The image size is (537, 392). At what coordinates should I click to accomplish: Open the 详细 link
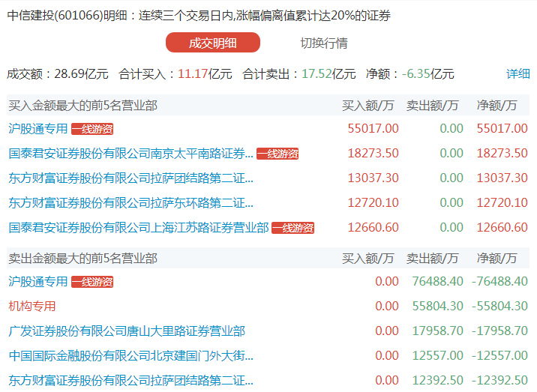pos(517,73)
